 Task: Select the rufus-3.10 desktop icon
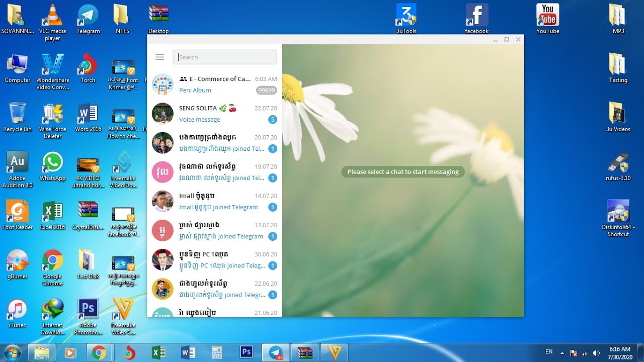pyautogui.click(x=618, y=166)
